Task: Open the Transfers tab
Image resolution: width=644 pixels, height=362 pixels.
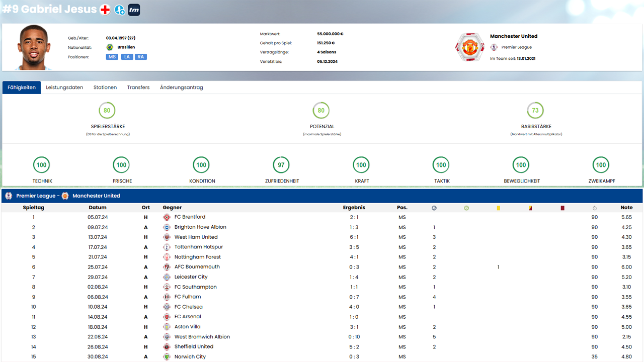Action: (138, 87)
